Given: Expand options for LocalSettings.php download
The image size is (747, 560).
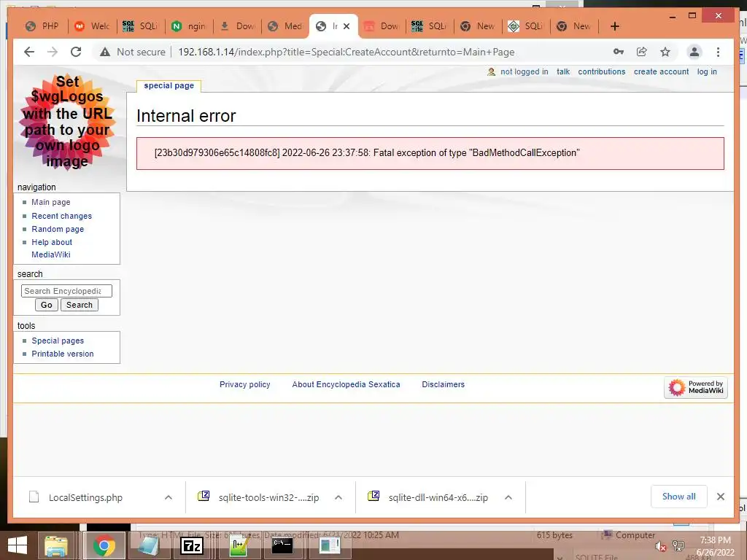Looking at the screenshot, I should point(169,497).
